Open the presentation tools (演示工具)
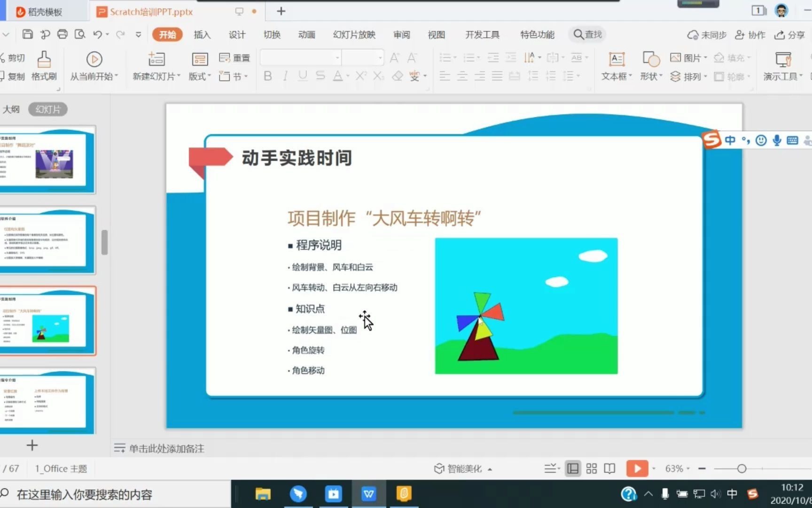Image resolution: width=812 pixels, height=508 pixels. coord(781,66)
